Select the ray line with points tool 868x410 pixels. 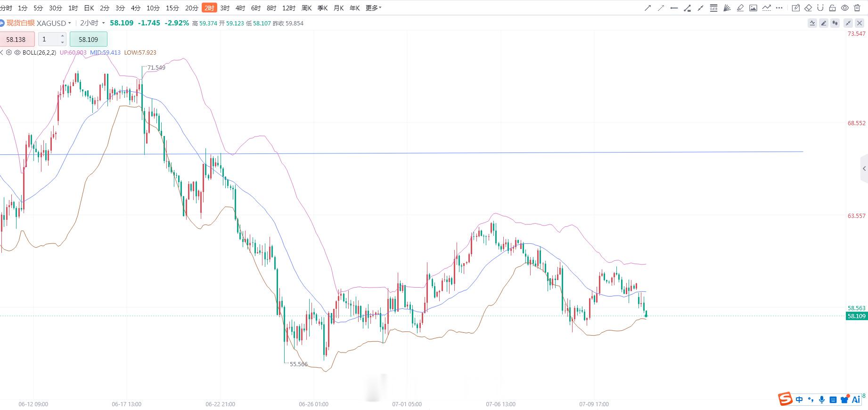(x=700, y=8)
